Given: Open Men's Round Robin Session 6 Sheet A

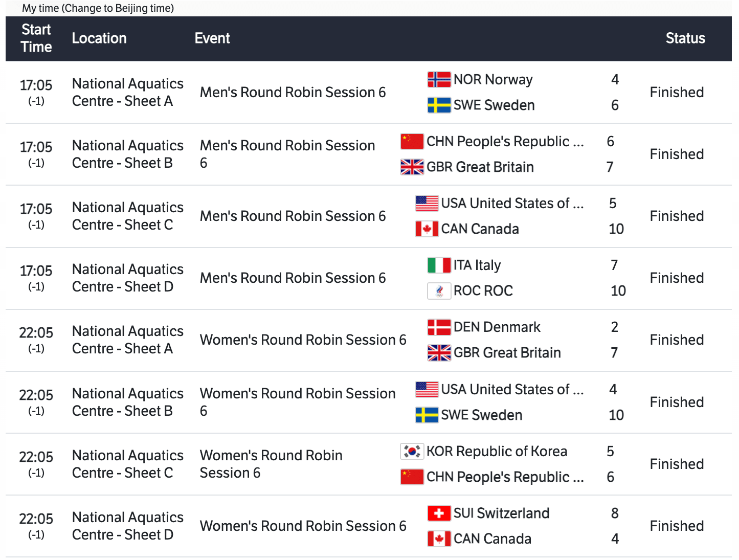Looking at the screenshot, I should pos(293,92).
